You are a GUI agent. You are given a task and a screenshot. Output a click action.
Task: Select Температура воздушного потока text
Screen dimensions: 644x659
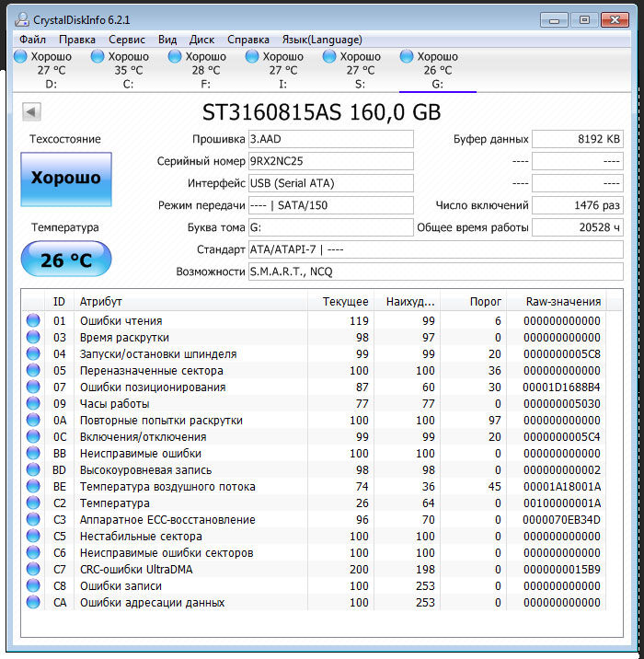coord(167,487)
